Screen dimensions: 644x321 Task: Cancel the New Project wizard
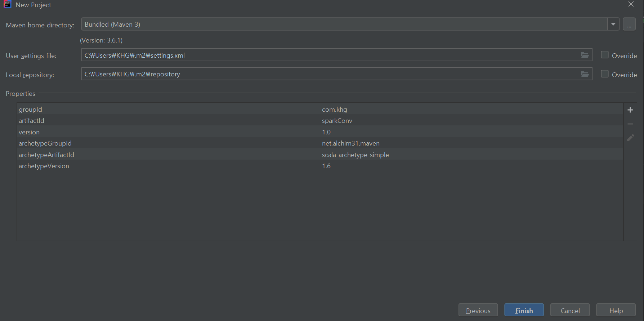570,310
